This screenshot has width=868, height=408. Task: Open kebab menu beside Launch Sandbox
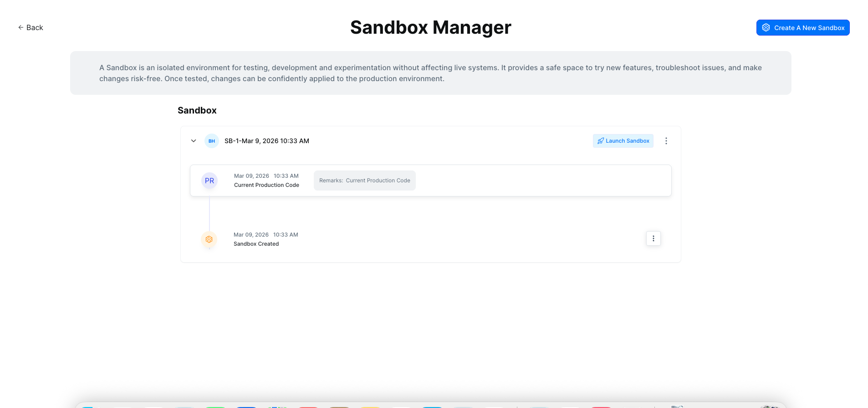[x=666, y=141]
